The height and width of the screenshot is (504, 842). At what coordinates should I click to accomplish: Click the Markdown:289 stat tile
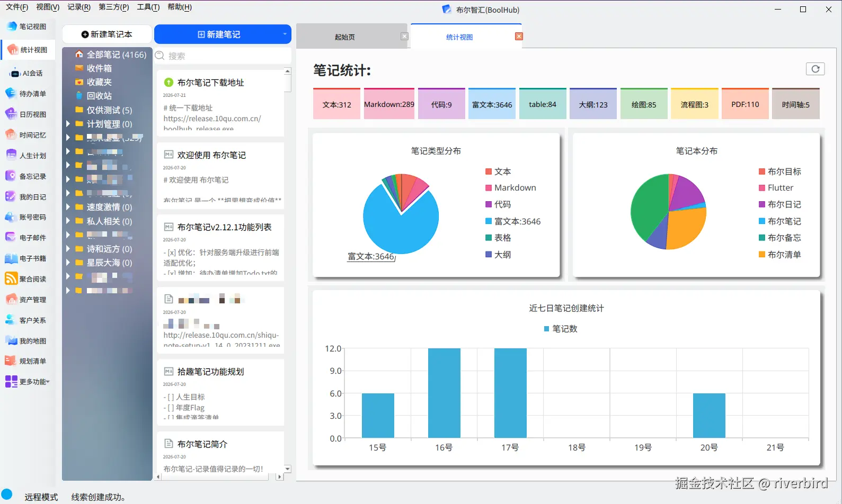[389, 104]
